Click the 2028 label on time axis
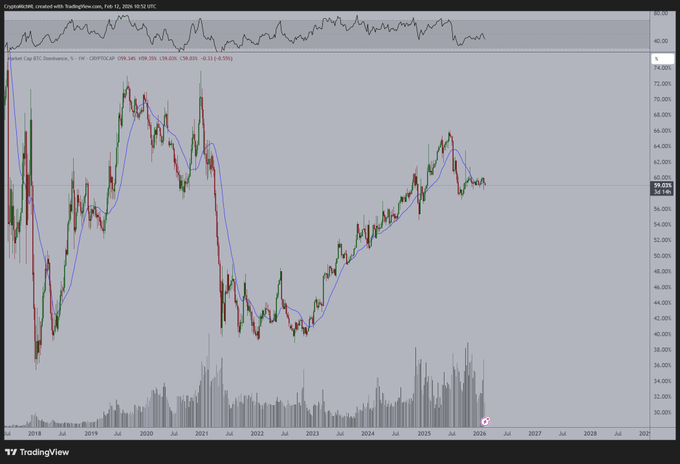 click(590, 433)
